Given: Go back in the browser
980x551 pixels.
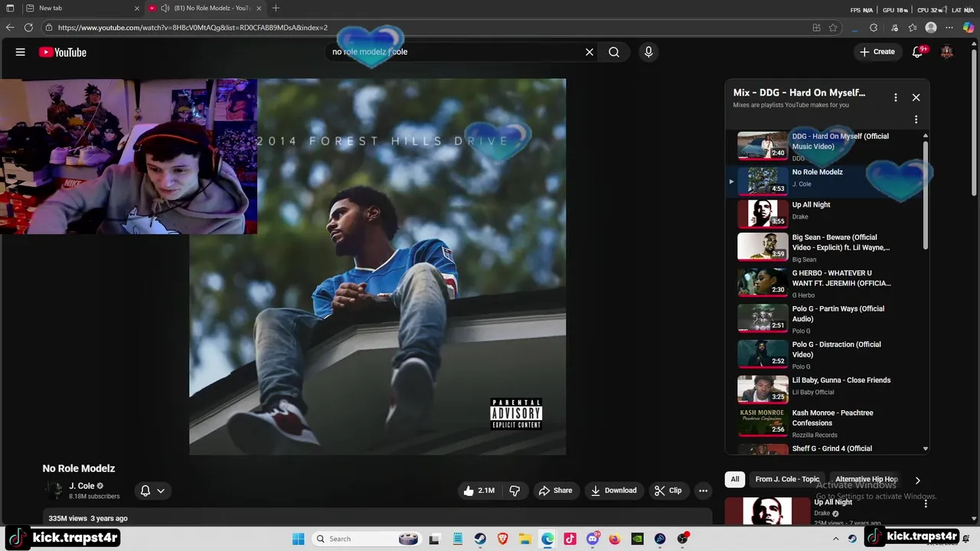Looking at the screenshot, I should tap(10, 28).
